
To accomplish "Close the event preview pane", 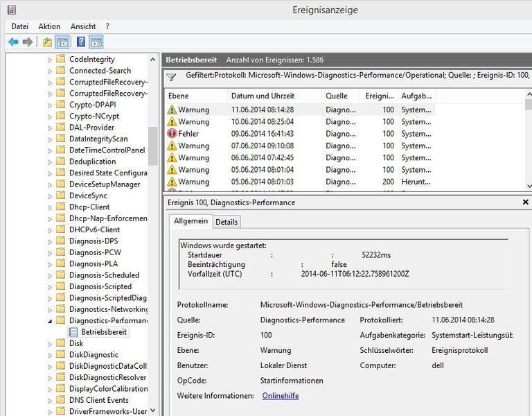I will point(526,202).
